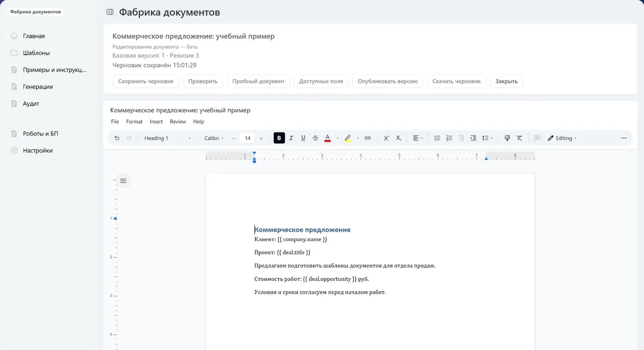The width and height of the screenshot is (644, 350).
Task: Toggle subscript formatting
Action: pos(399,138)
